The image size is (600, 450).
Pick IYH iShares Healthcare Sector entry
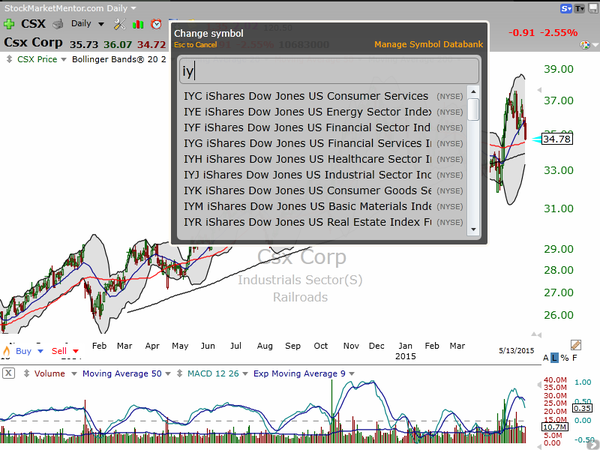pyautogui.click(x=323, y=159)
